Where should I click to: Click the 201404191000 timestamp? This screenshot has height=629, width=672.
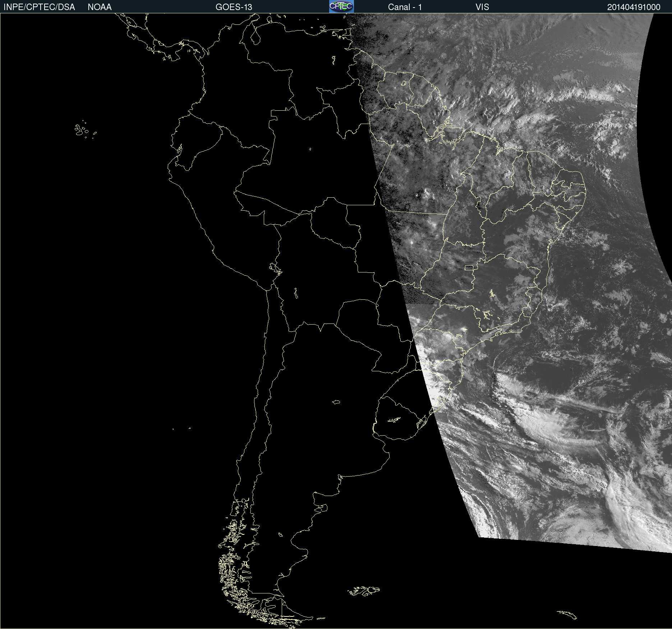click(x=634, y=7)
